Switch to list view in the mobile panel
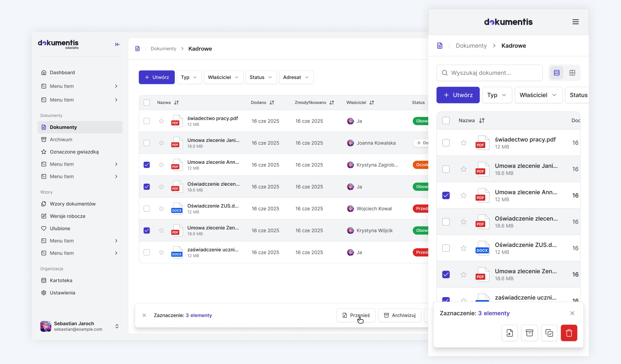 [x=556, y=73]
